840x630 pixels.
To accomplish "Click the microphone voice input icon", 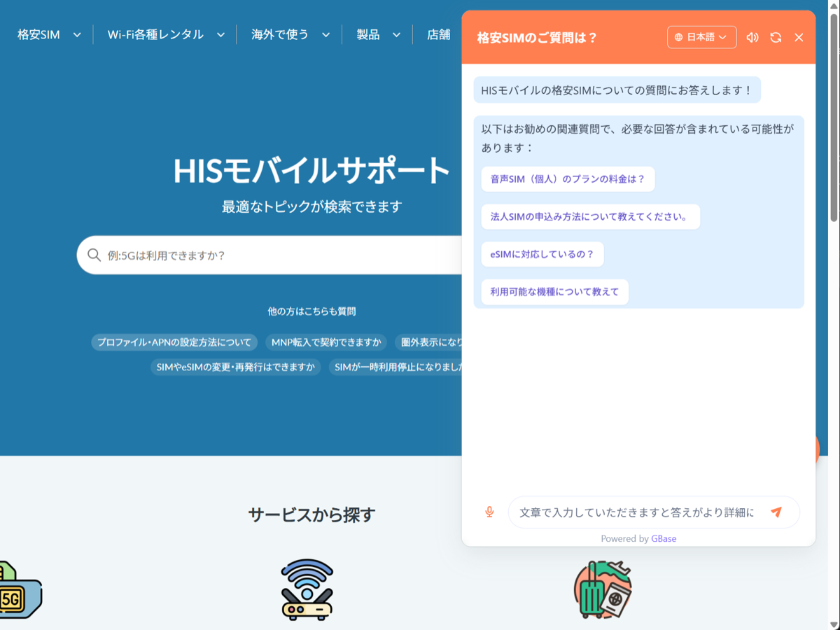I will (x=489, y=512).
